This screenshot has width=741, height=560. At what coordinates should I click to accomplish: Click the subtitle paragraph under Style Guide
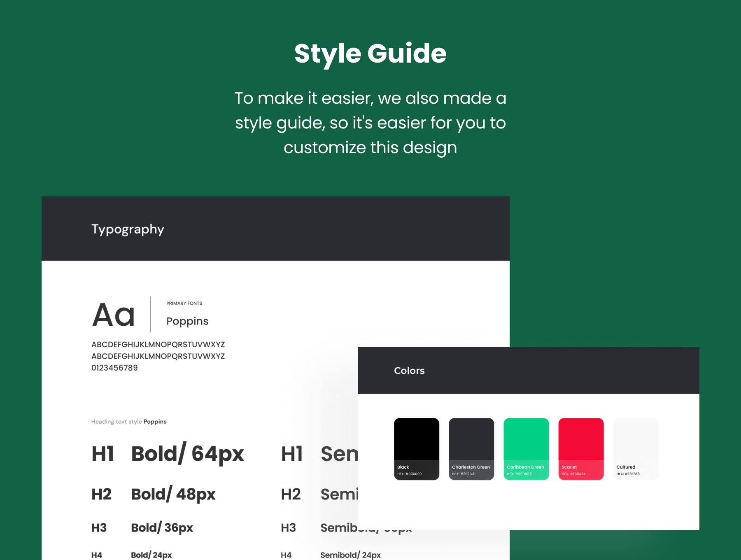[x=370, y=123]
